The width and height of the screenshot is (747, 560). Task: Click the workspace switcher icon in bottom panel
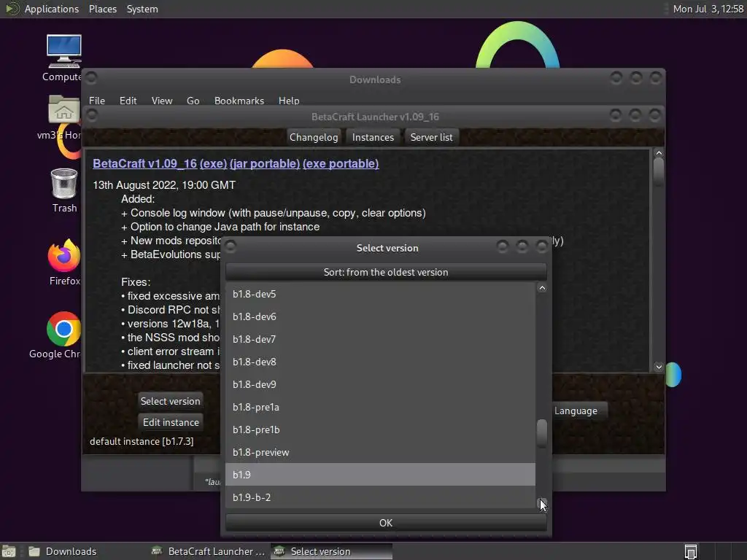pos(691,551)
